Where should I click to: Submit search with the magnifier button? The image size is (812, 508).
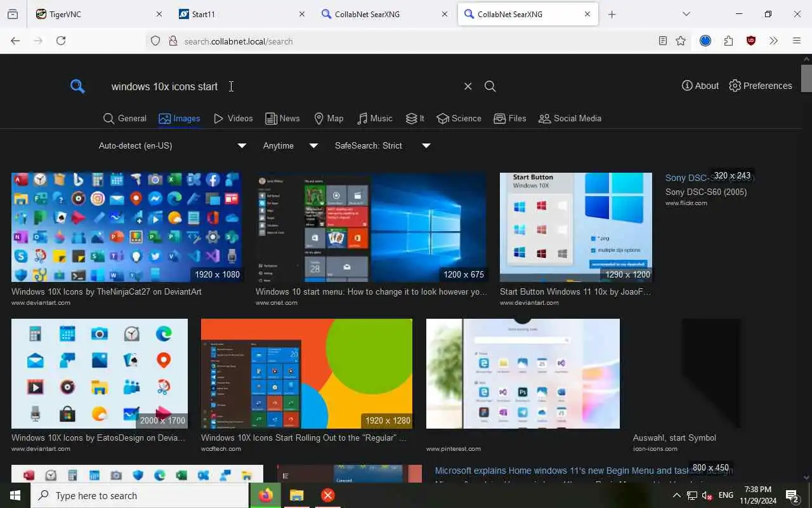tap(490, 86)
